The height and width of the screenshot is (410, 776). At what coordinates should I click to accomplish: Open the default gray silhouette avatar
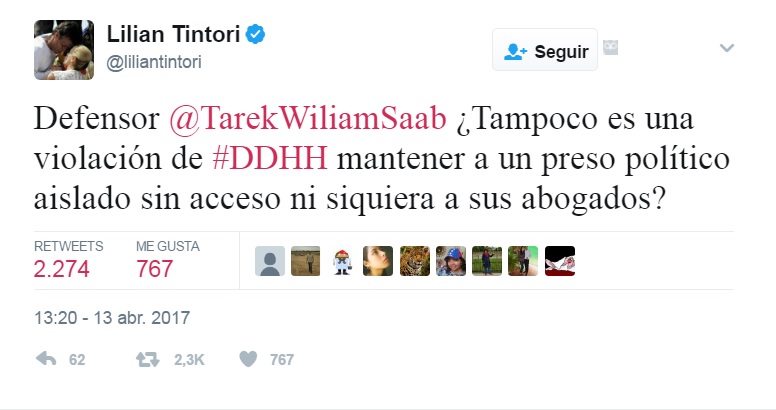[270, 261]
